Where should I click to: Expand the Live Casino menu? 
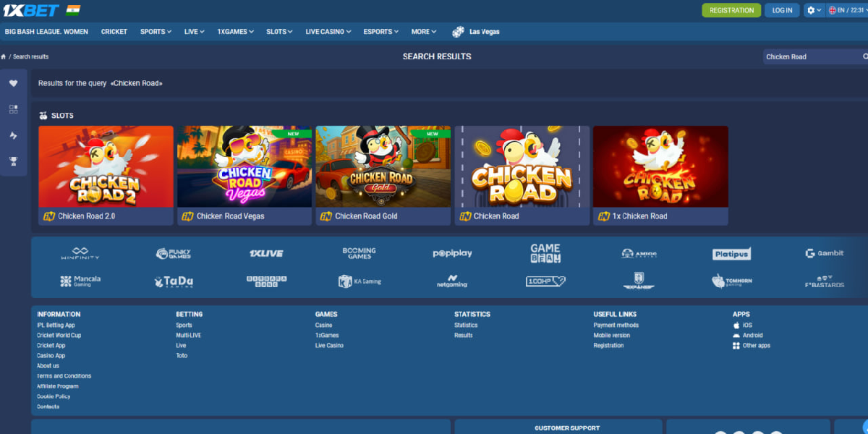click(328, 32)
